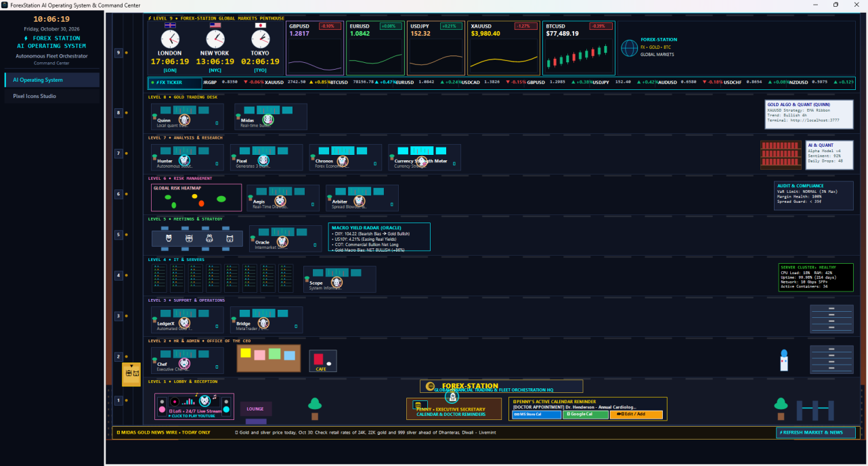Click the Midas Gold News Wire label

tap(162, 432)
